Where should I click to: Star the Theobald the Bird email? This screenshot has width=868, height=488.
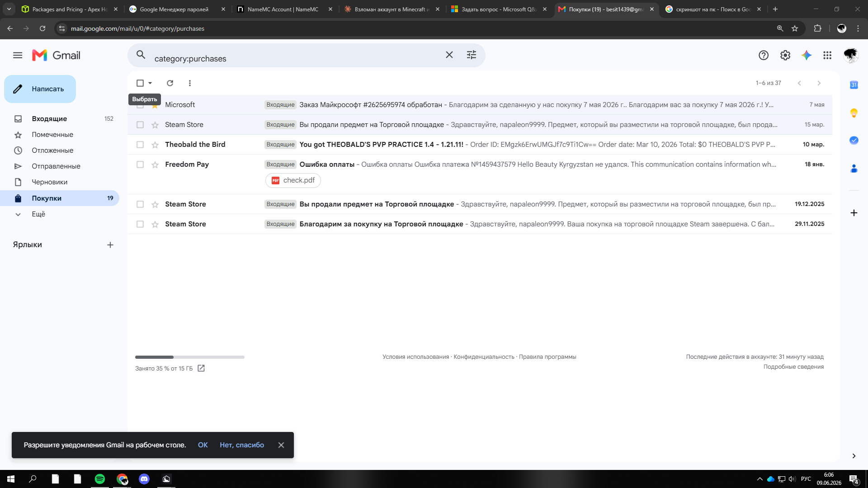pos(155,145)
